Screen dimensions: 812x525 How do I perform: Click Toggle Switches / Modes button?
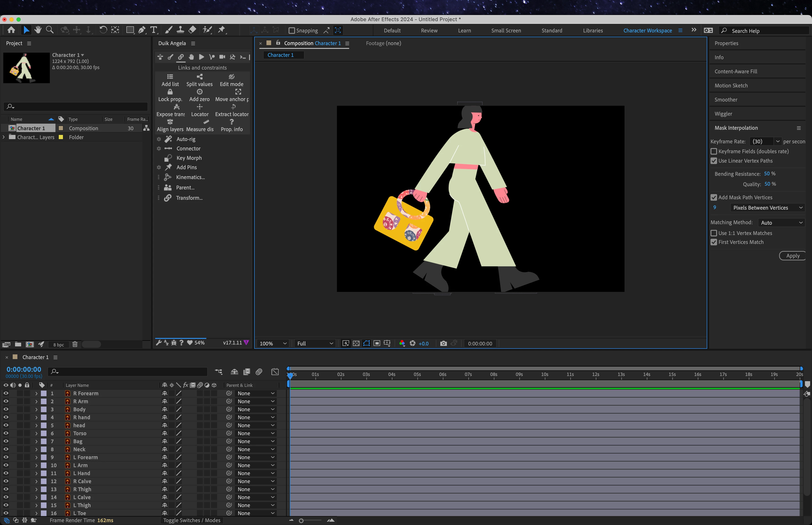(191, 520)
